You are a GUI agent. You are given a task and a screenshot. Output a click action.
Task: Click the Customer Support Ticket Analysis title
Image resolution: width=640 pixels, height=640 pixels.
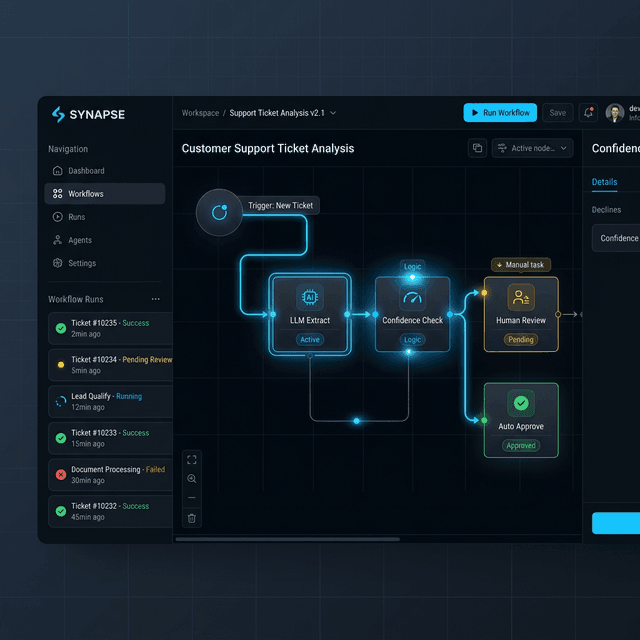(268, 149)
